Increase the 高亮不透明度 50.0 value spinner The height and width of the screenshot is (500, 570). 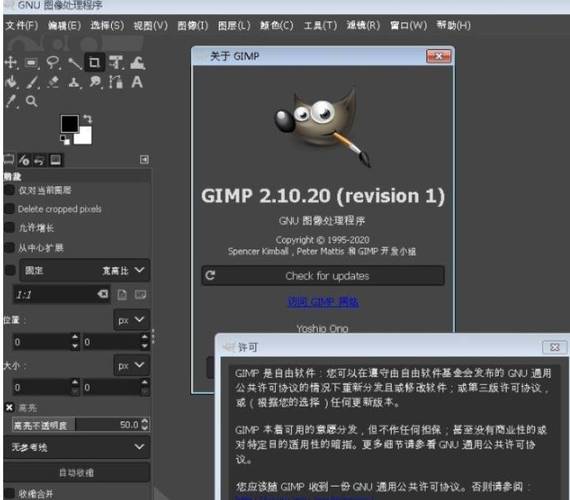coord(145,421)
